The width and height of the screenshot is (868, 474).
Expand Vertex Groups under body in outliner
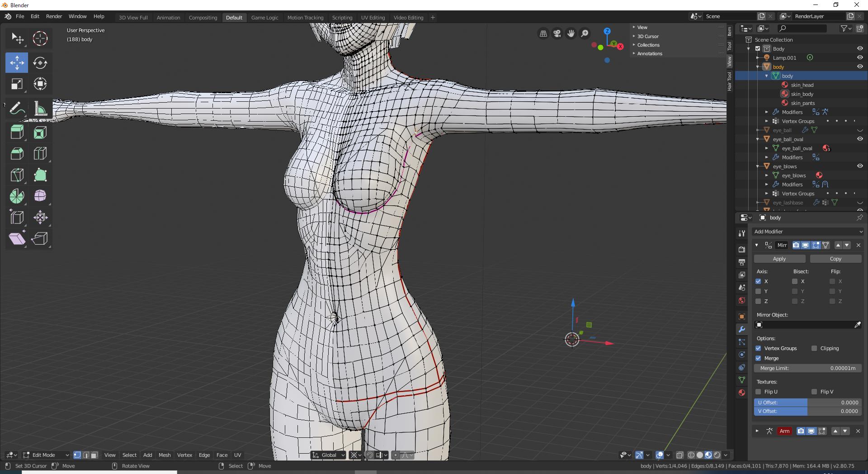coord(767,121)
